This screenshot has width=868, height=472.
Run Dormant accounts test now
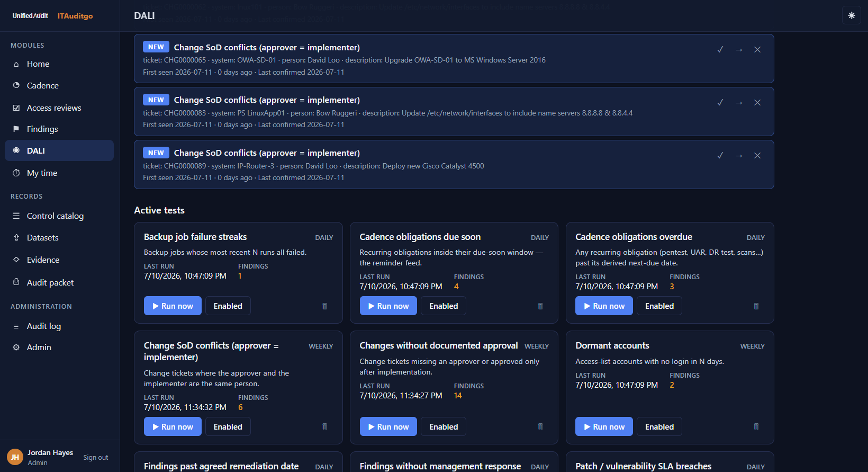click(604, 426)
